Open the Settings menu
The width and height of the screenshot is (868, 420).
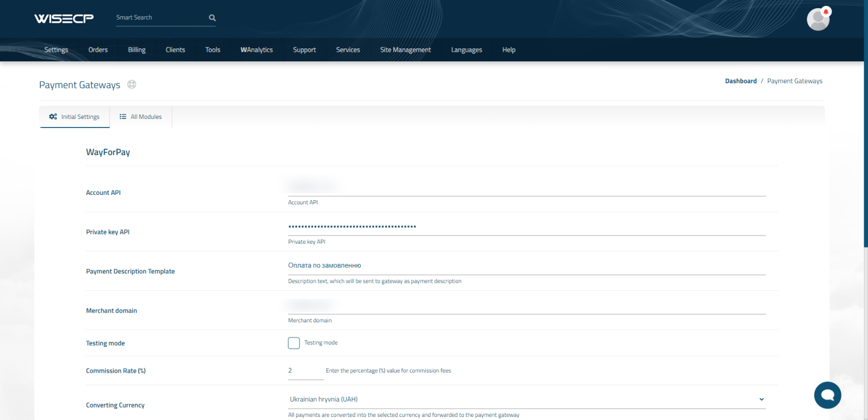point(56,50)
